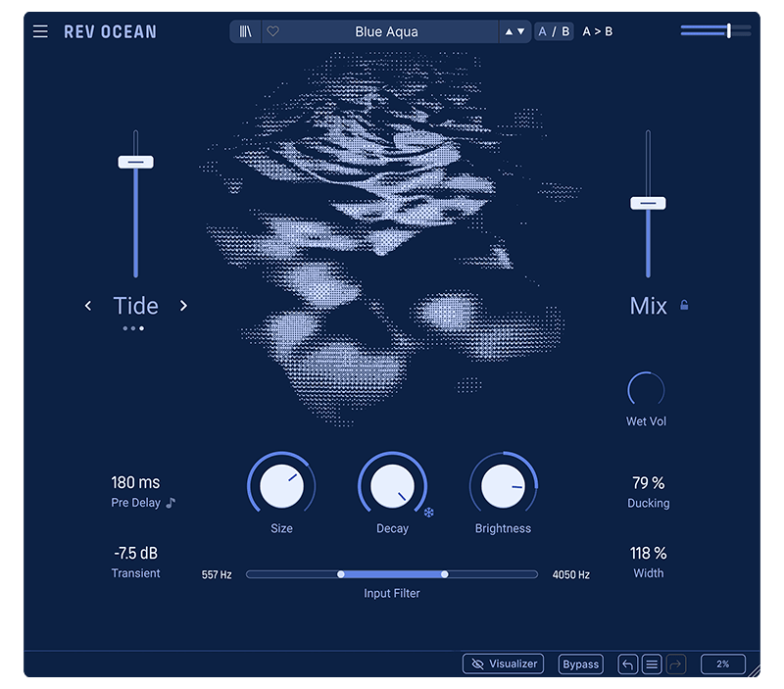The height and width of the screenshot is (689, 784).
Task: Toggle the Bypass button
Action: (580, 664)
